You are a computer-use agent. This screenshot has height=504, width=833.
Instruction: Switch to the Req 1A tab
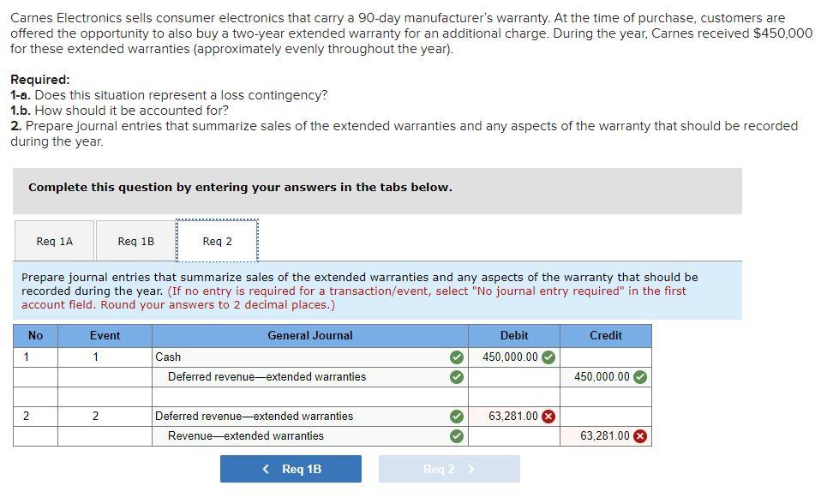point(53,241)
